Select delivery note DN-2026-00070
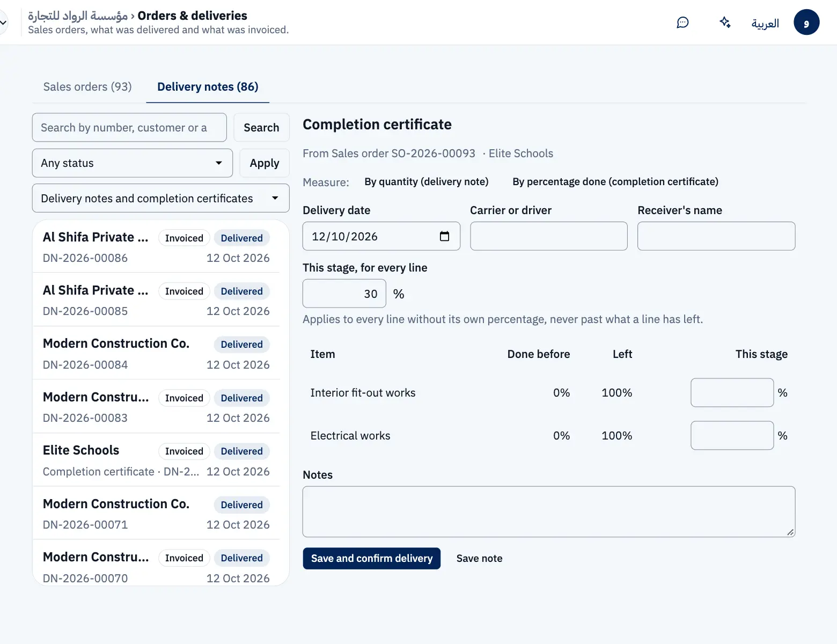 (156, 563)
